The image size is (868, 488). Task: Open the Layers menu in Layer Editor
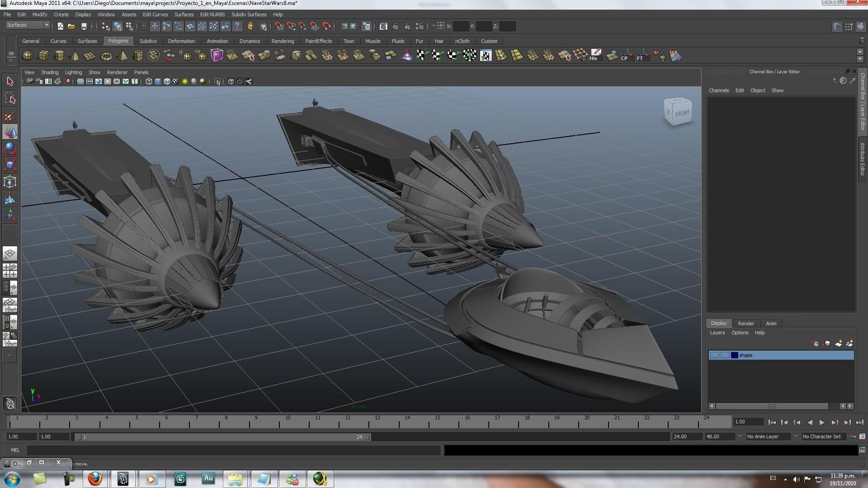point(717,333)
